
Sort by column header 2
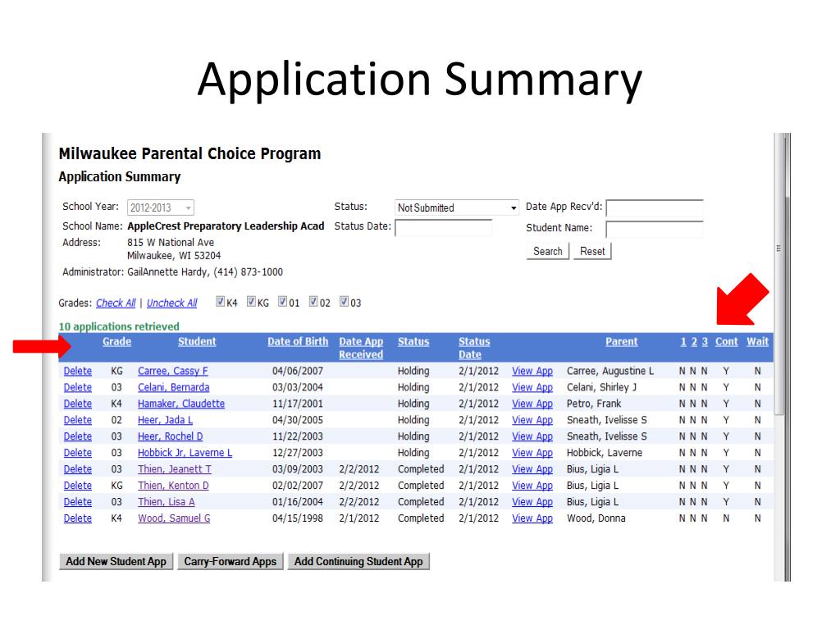tap(694, 341)
